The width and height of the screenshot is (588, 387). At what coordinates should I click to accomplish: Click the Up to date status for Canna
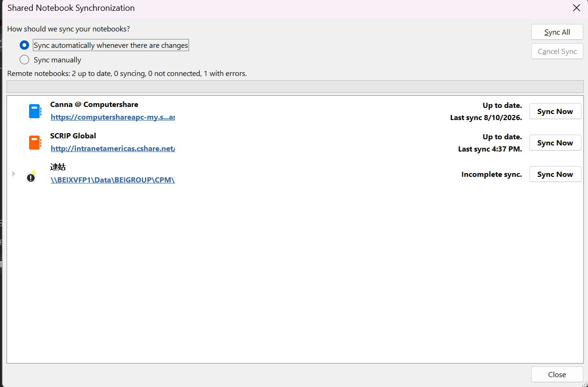pos(502,106)
